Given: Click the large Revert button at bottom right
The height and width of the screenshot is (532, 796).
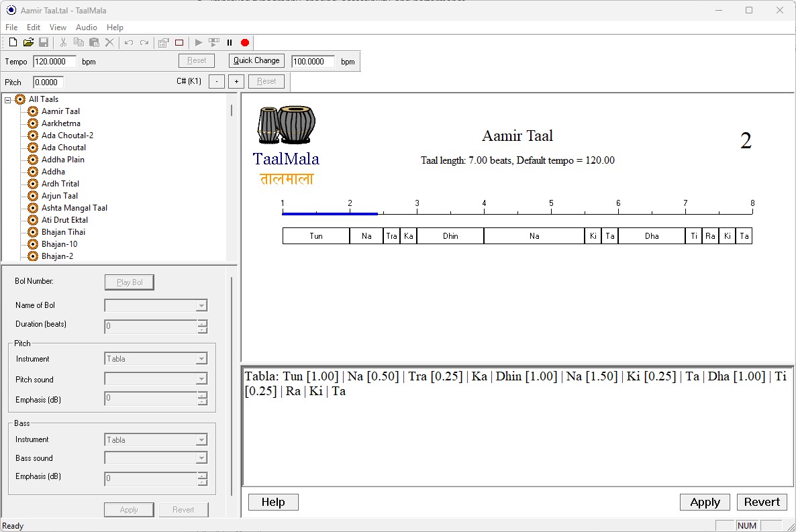Looking at the screenshot, I should (x=762, y=502).
